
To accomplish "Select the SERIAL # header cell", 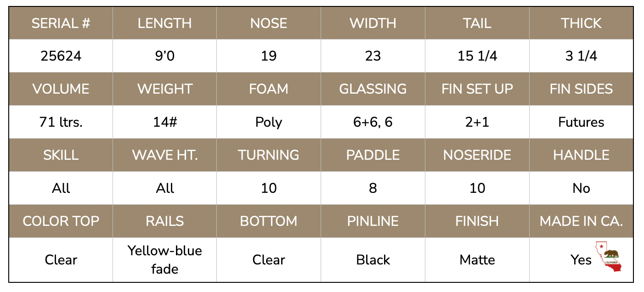I will 61,23.
